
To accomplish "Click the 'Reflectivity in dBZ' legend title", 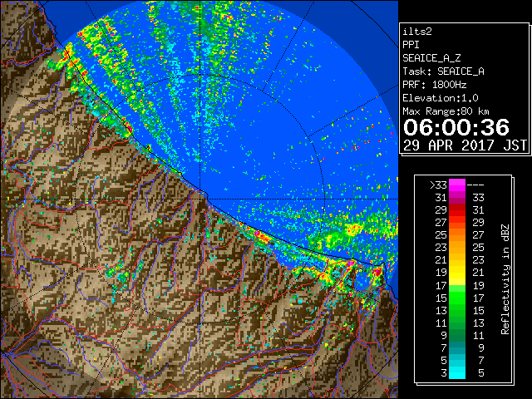I will [x=505, y=279].
